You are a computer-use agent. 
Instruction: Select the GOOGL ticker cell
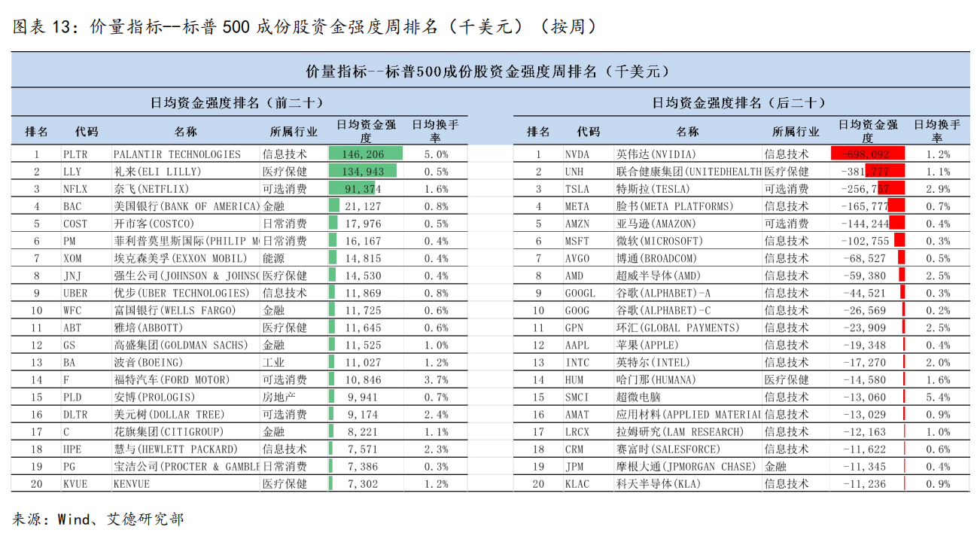point(580,293)
